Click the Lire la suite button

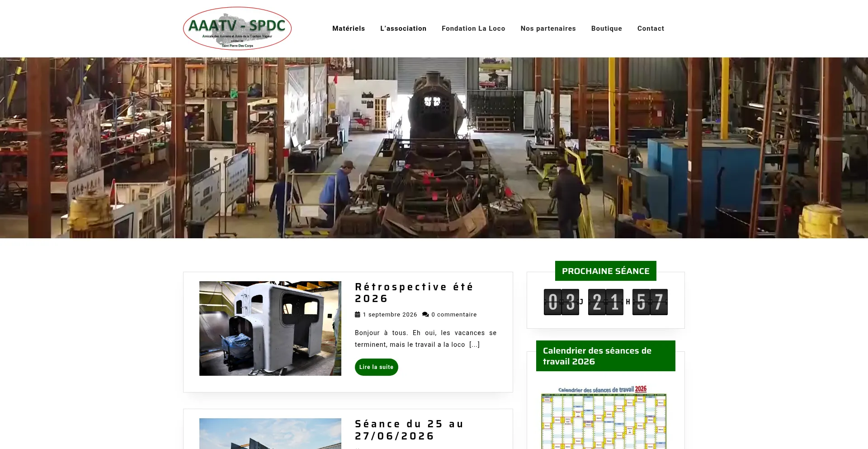pos(377,367)
